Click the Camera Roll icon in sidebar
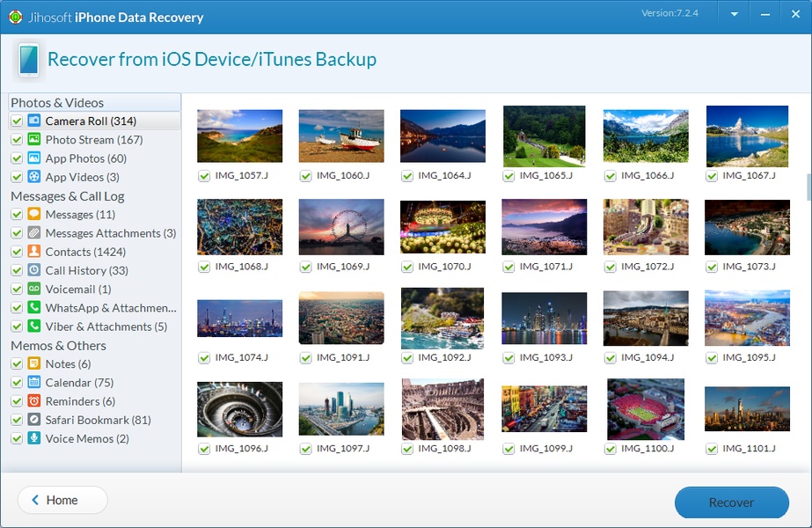Screen dimensions: 812x528 34,121
